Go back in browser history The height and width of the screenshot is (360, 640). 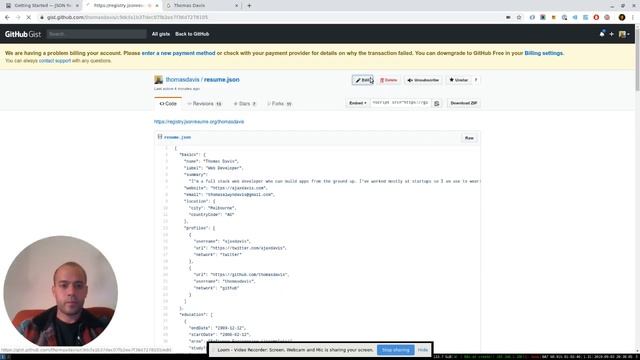point(7,18)
